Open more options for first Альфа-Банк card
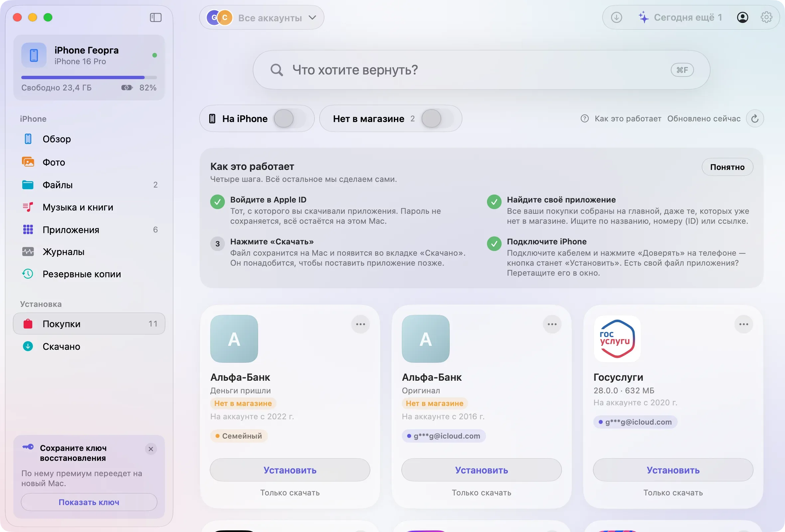Image resolution: width=785 pixels, height=532 pixels. pos(361,324)
